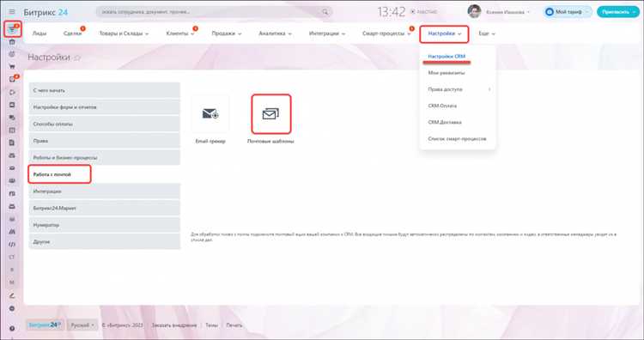Toggle the favorites star beside Настройки title
Screen dimensions: 644x340
[77, 58]
